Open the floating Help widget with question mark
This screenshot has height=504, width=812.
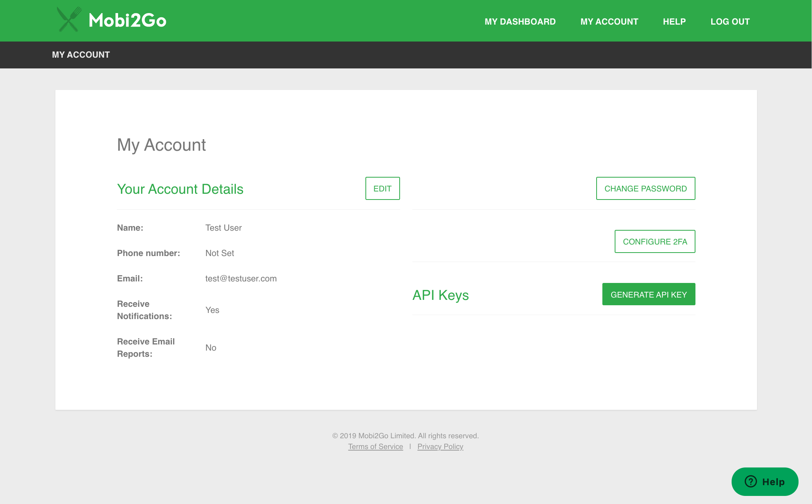click(x=765, y=481)
